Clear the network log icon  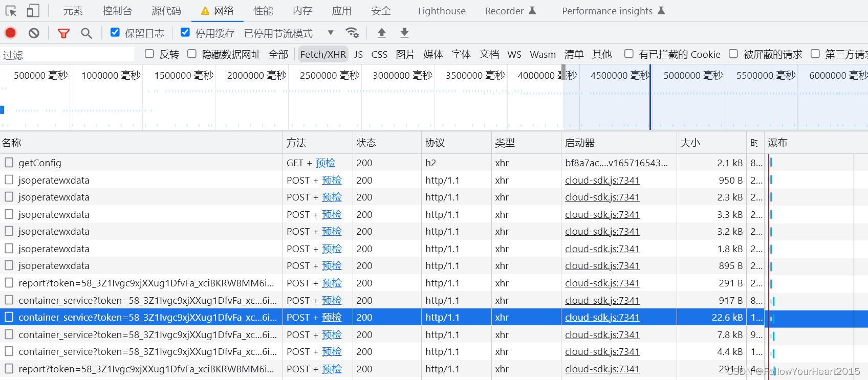34,33
